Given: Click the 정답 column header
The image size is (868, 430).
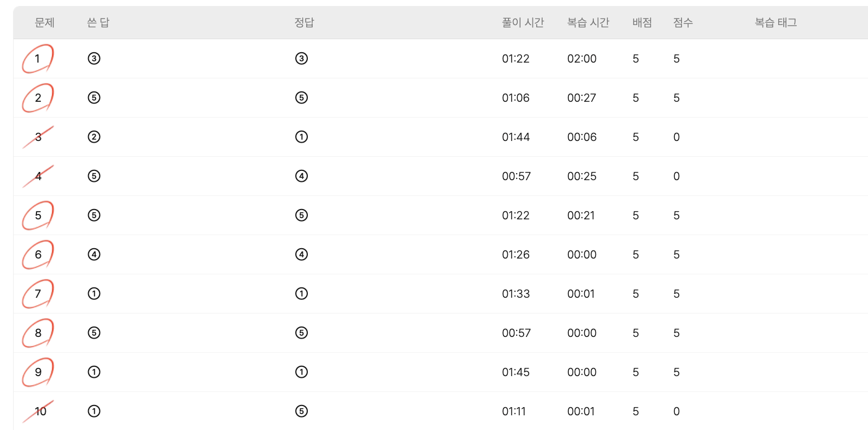Looking at the screenshot, I should [305, 22].
